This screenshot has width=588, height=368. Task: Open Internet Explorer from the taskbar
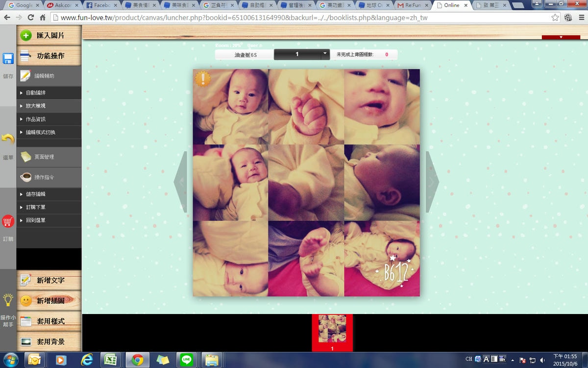pyautogui.click(x=86, y=360)
